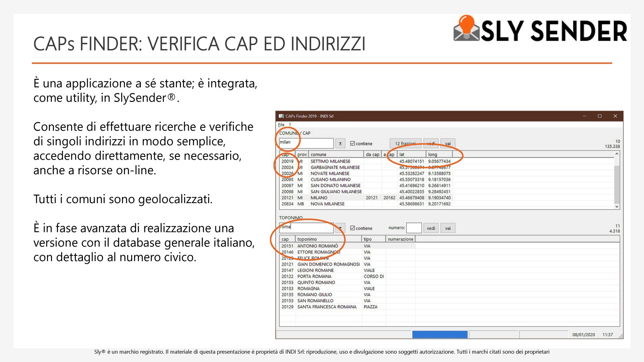Screen dimensions: 644x362
Task: Click the CAPs Finder app icon in title bar
Action: point(281,116)
